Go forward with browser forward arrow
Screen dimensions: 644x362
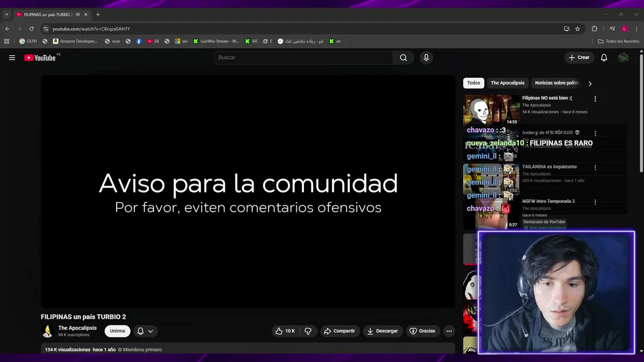coord(19,29)
